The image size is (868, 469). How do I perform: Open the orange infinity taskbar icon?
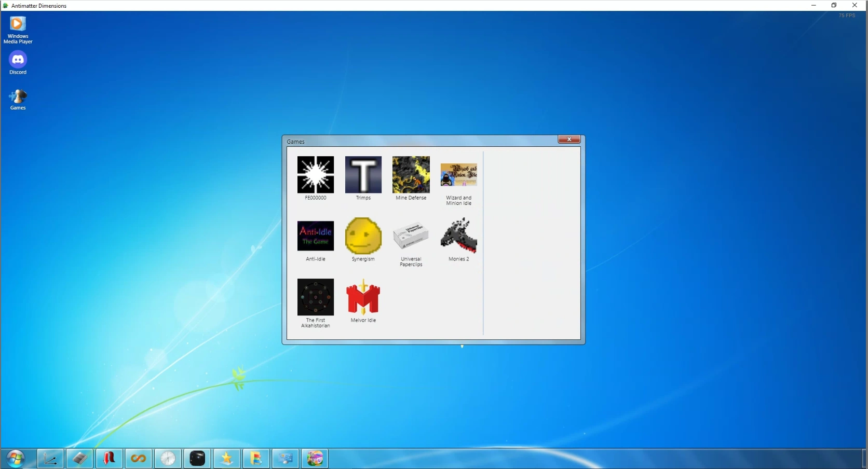(138, 459)
